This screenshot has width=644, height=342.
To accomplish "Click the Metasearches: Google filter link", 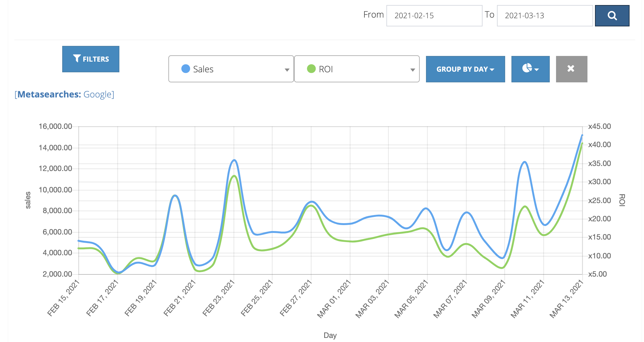I will (64, 94).
